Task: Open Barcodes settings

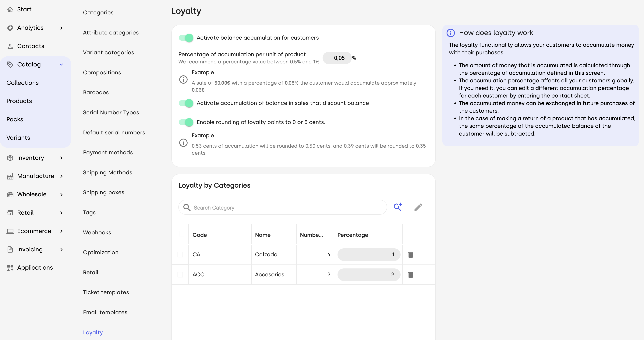Action: 96,93
